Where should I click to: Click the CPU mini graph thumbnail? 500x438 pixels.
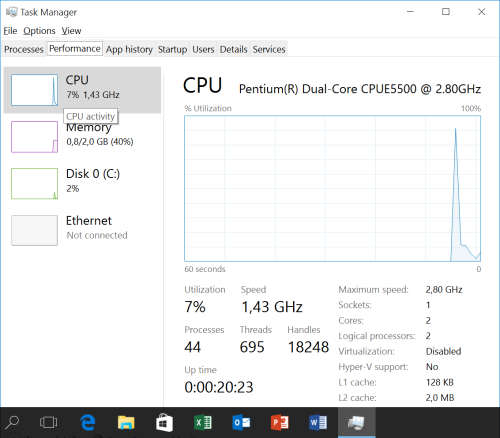34,90
